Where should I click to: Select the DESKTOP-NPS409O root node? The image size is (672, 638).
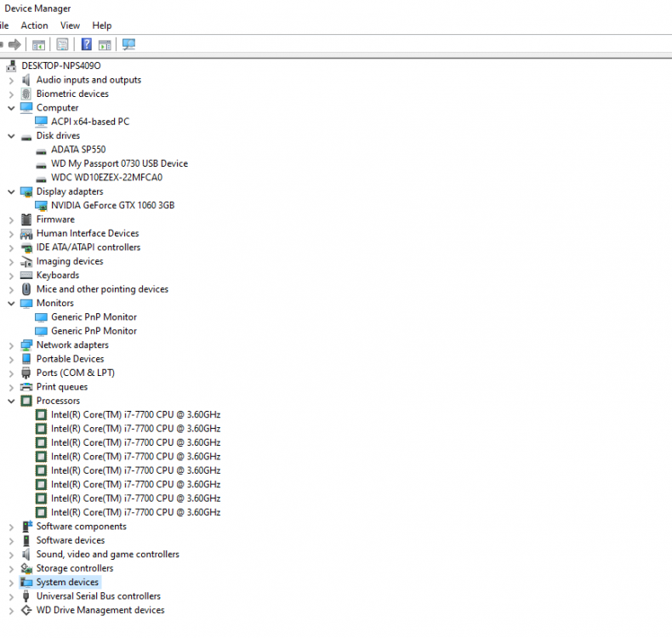[61, 66]
